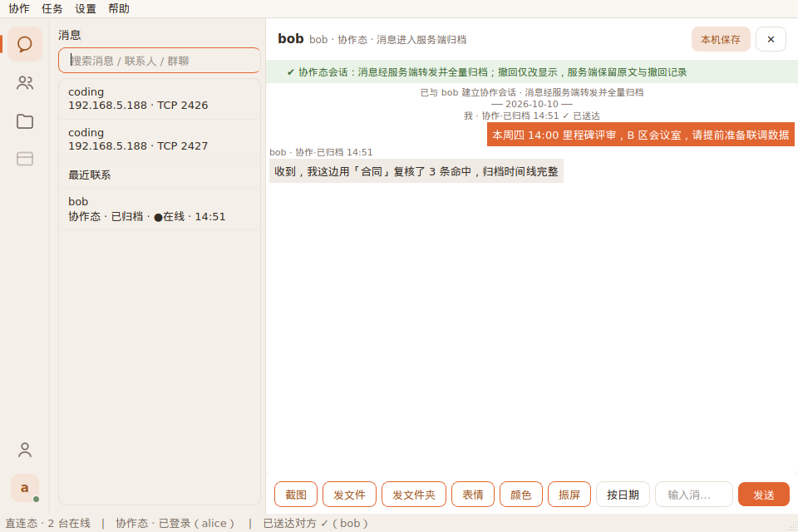Focus the message input field
798x532 pixels.
693,495
